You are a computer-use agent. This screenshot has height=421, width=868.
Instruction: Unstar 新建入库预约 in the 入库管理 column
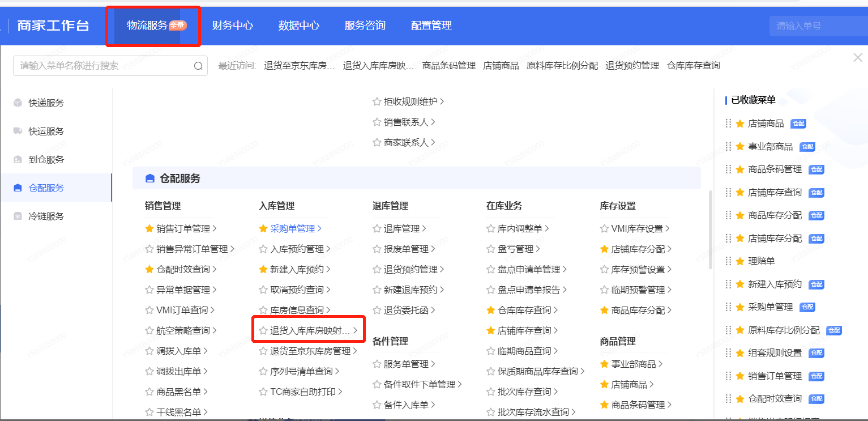[263, 270]
